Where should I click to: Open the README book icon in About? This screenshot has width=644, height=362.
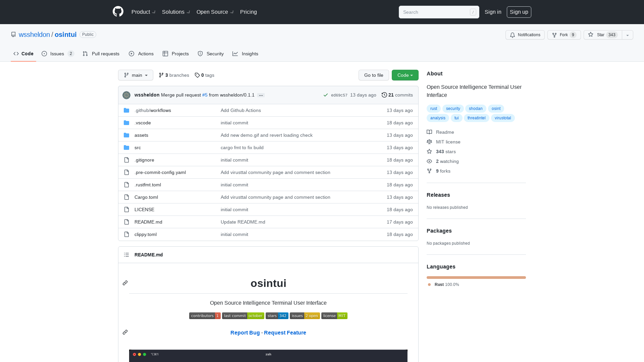(x=429, y=132)
